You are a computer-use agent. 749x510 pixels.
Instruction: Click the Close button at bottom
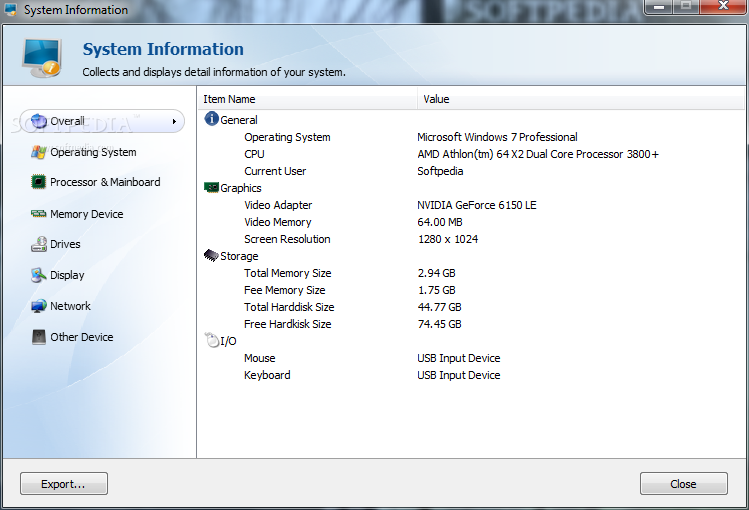pyautogui.click(x=684, y=484)
